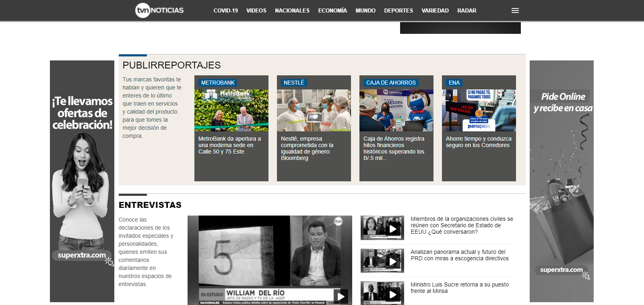Click the ENA category tag

click(454, 83)
